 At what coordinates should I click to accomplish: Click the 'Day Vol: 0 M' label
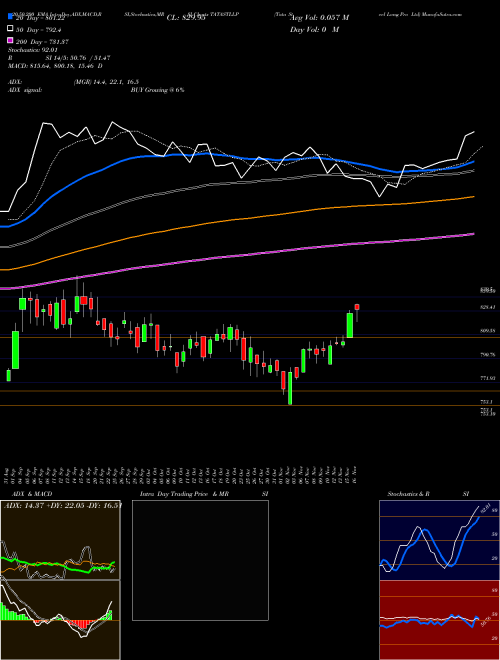[314, 29]
